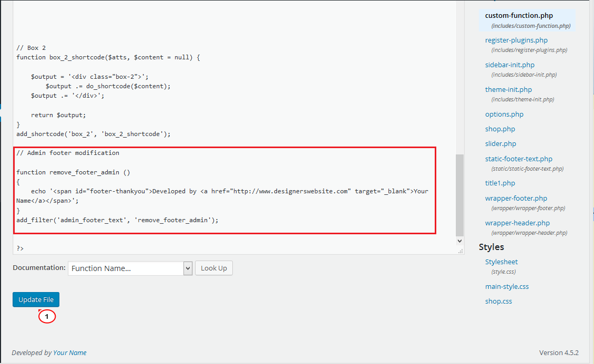Screen dimensions: 594x364
Task: Click the Styles section heading
Action: click(x=491, y=247)
